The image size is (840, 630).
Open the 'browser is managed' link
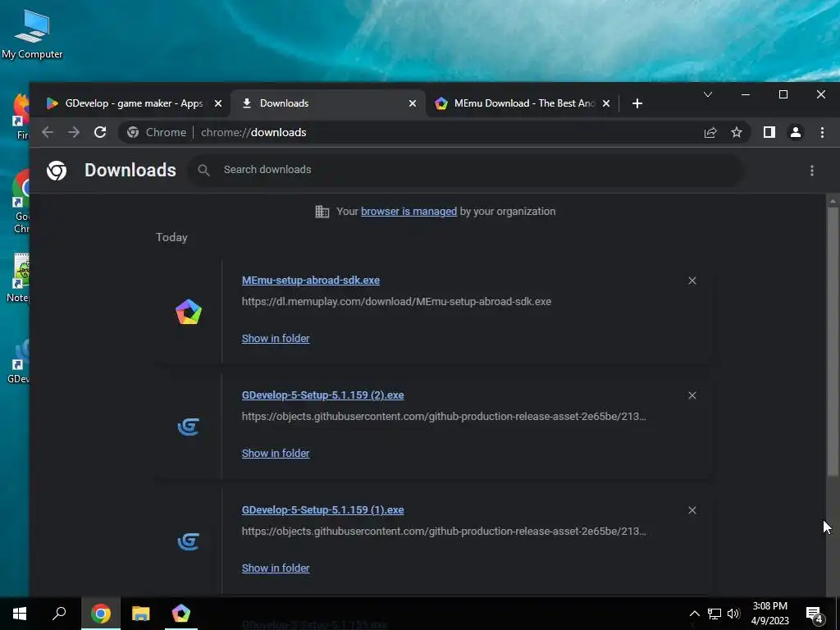point(409,211)
